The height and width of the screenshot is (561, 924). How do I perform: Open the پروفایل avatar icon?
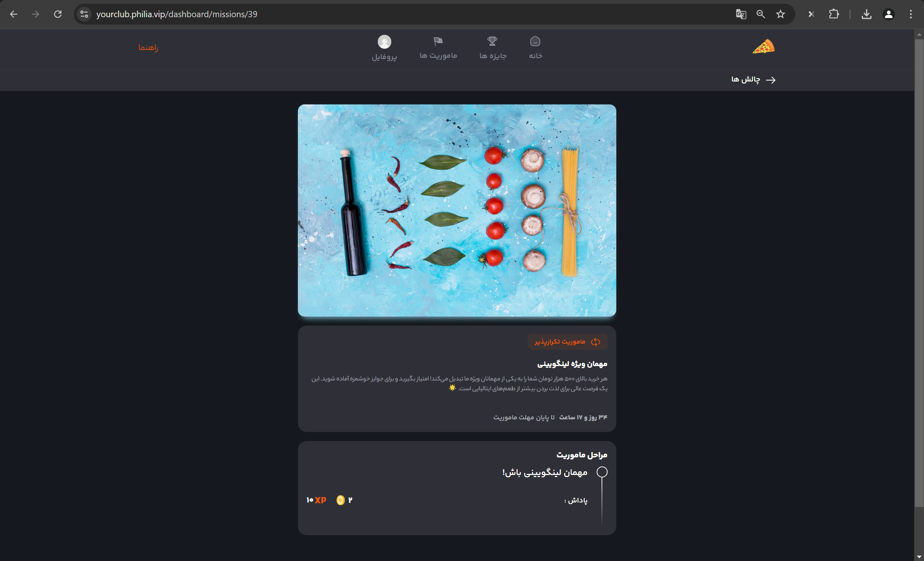click(x=384, y=42)
